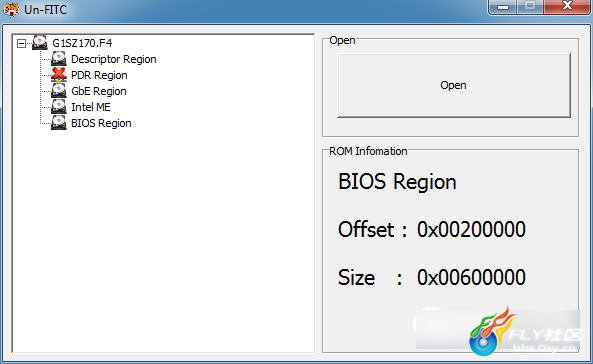This screenshot has height=364, width=593.
Task: Select the G1SZ170.F4 file label
Action: (x=82, y=43)
